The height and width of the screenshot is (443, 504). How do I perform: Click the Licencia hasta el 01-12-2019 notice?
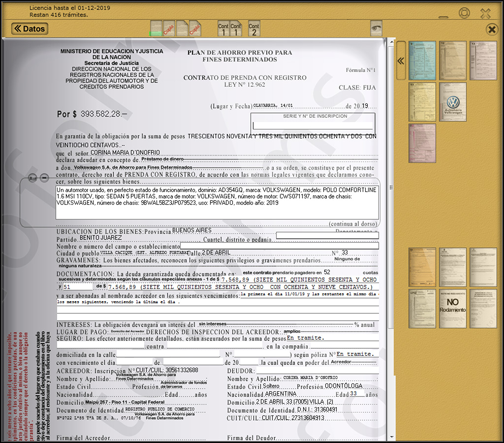[69, 8]
